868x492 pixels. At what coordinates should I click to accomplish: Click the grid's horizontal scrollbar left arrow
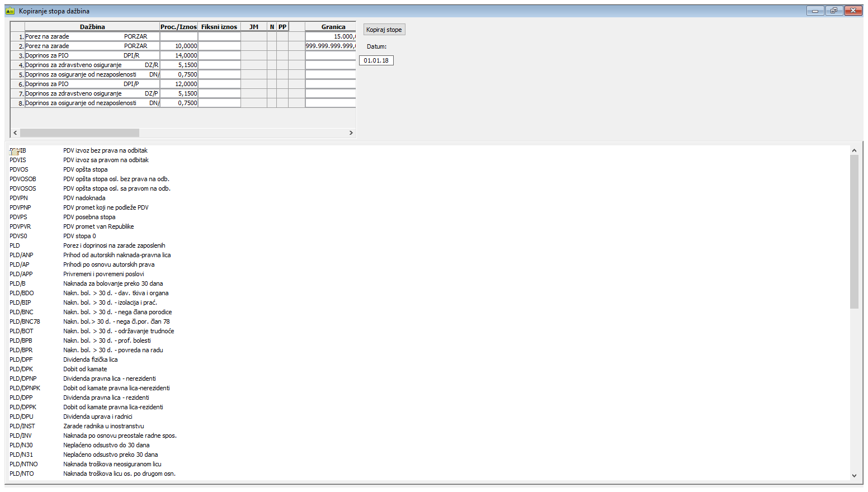[15, 133]
